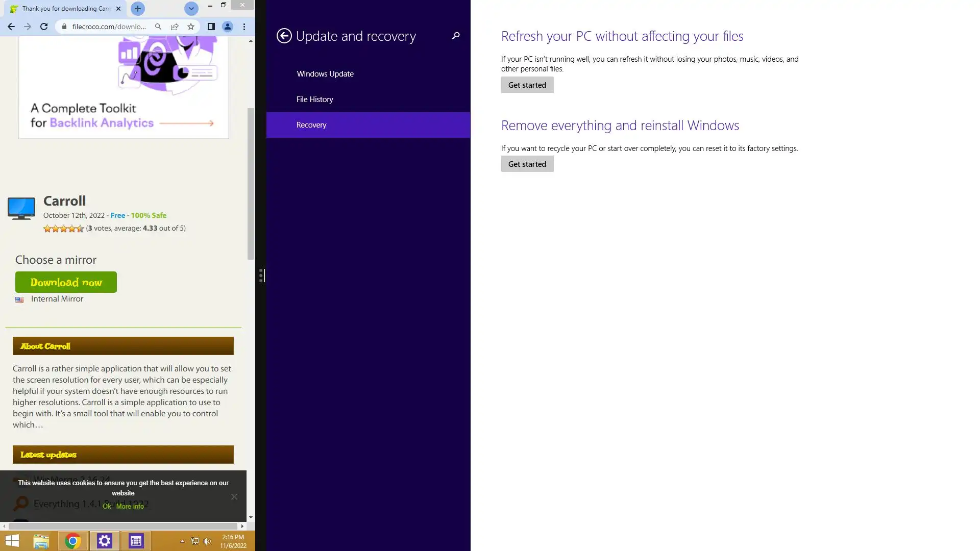Open Chrome profile avatar icon
Image resolution: width=980 pixels, height=551 pixels.
pos(228,27)
